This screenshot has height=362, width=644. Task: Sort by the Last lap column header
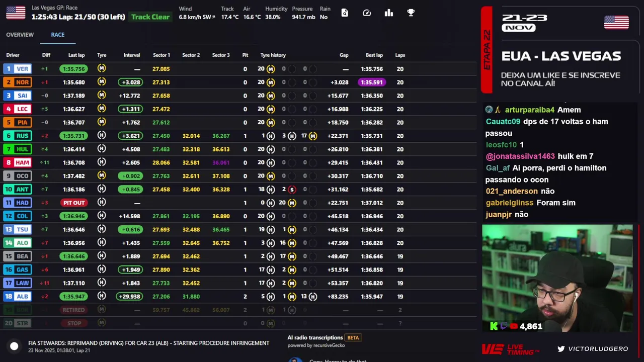coord(76,55)
